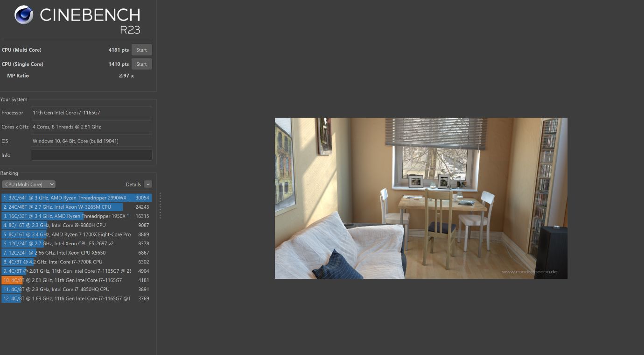Click the 1410 pts single core score

click(119, 64)
